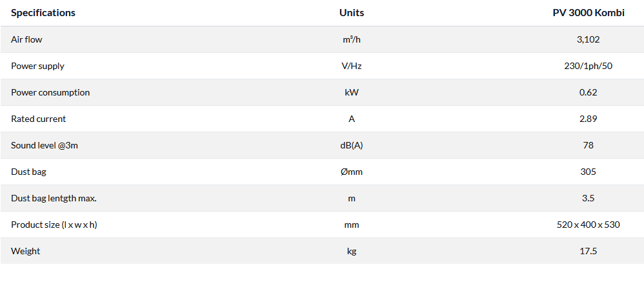Select the Dust bag row label
Image resolution: width=644 pixels, height=291 pixels.
pyautogui.click(x=28, y=172)
